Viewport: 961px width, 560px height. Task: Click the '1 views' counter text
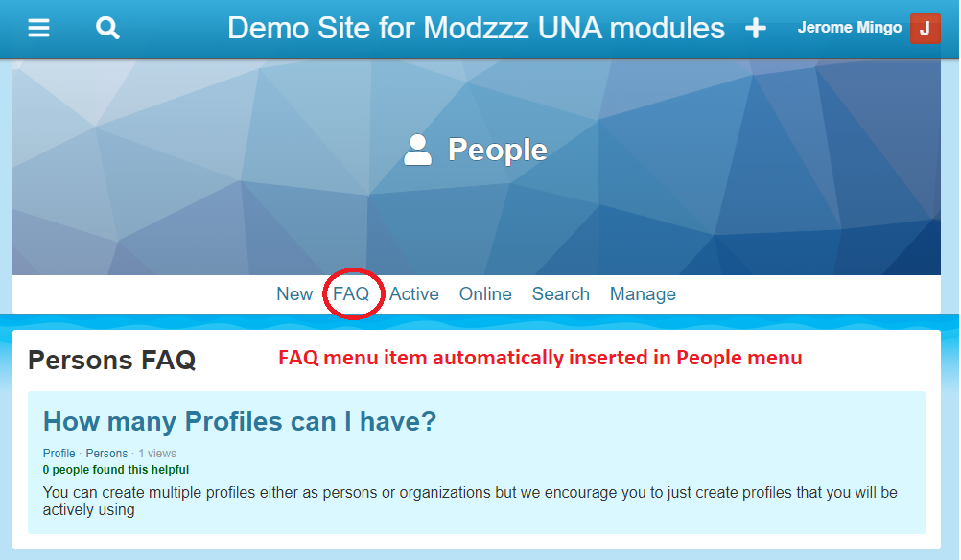157,454
